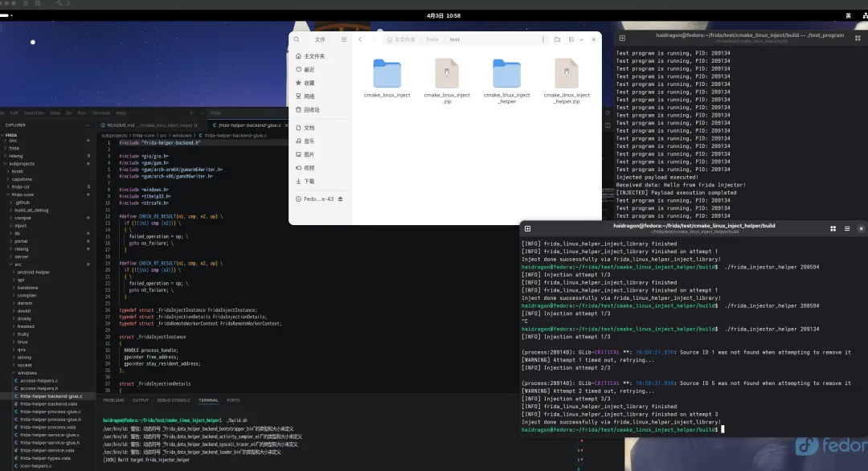Open the Edit menu in VS Code

(x=14, y=113)
